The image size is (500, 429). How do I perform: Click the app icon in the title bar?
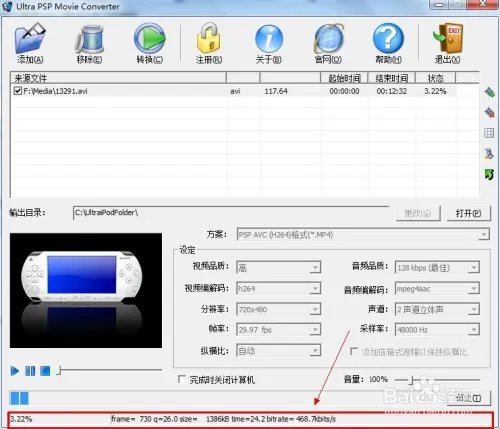(x=6, y=6)
